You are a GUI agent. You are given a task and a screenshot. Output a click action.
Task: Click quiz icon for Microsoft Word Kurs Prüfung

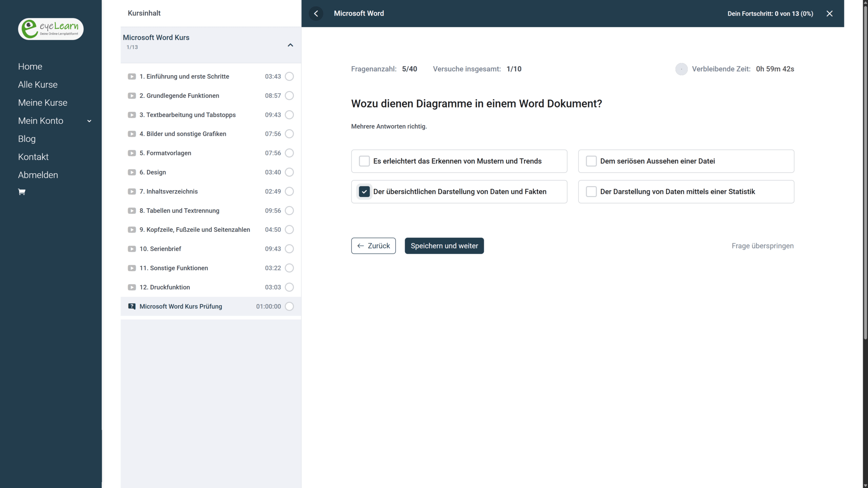point(132,306)
